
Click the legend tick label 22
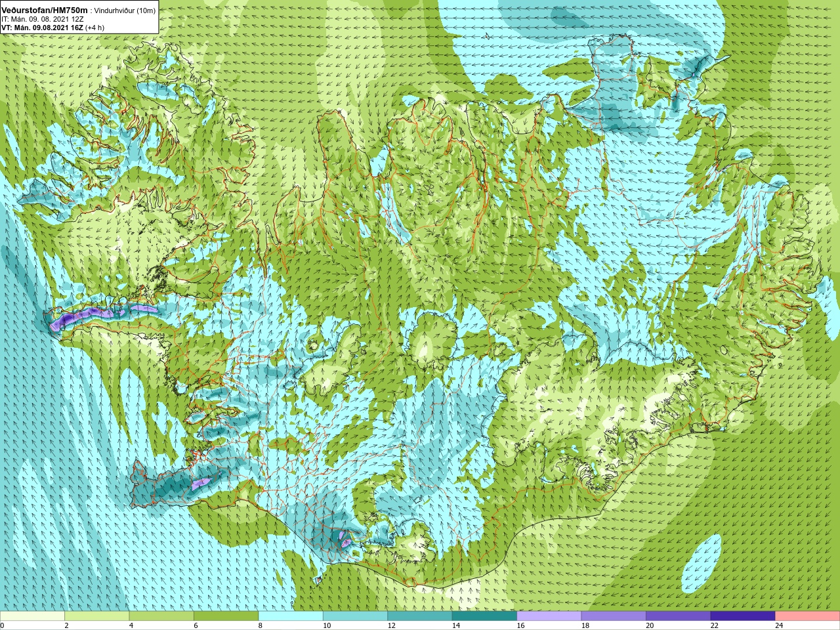coord(715,625)
